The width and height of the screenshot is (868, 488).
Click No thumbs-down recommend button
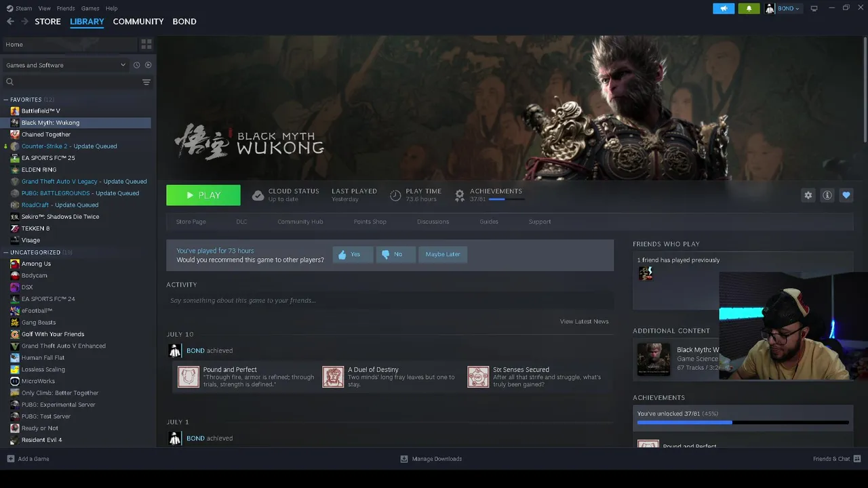click(395, 254)
